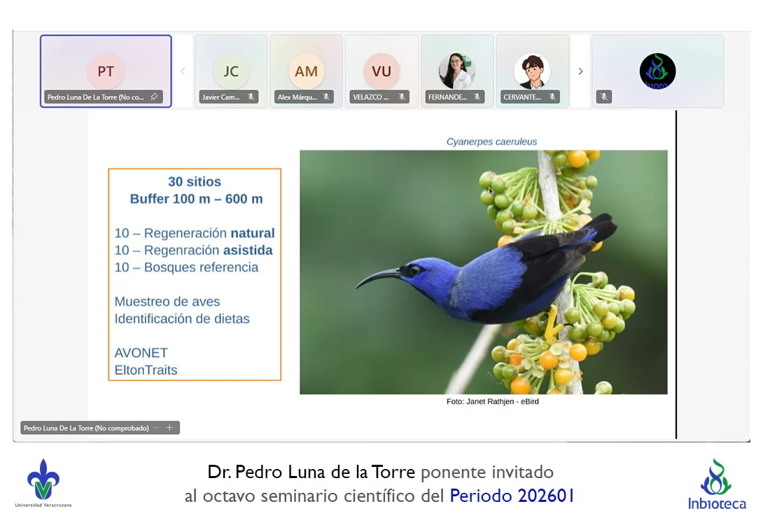Click the blue honeycreeper bird photo

coord(483,272)
